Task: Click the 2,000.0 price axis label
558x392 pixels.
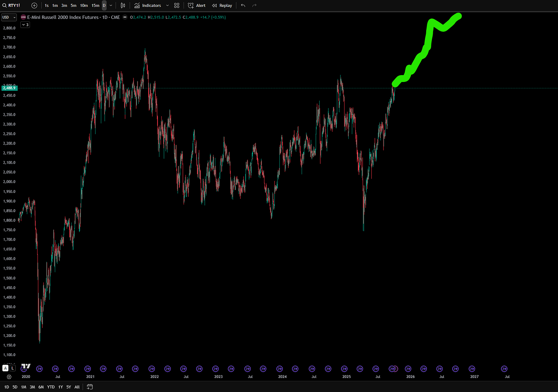Action: (9, 182)
